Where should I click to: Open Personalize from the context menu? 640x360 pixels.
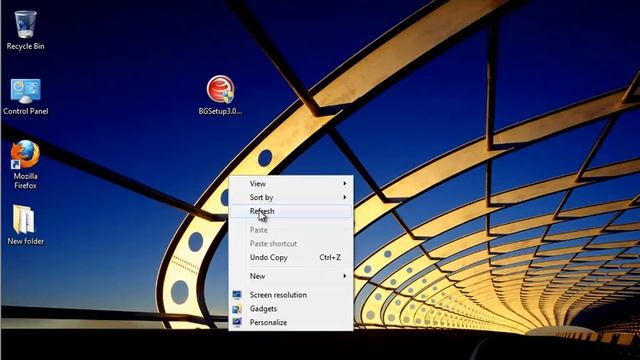[291, 322]
